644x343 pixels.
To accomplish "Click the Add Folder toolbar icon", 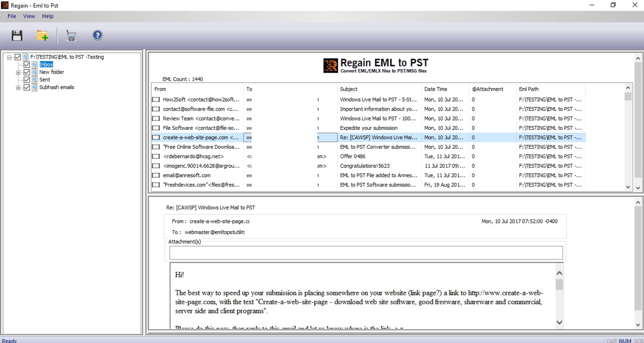I will click(x=42, y=35).
